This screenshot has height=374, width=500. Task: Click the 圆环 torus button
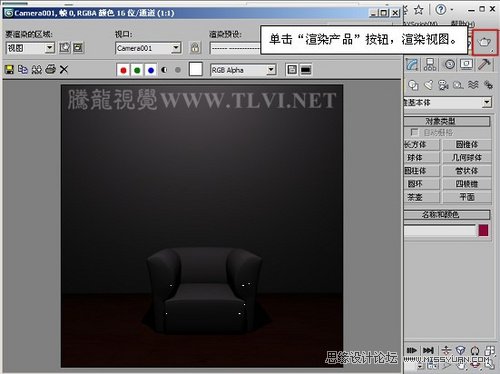tap(422, 184)
